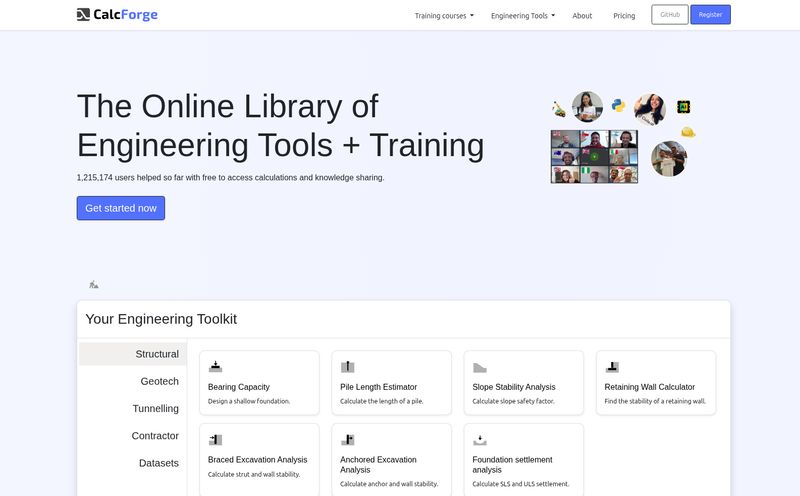Click the woman in white shirt avatar
This screenshot has height=496, width=800.
pyautogui.click(x=587, y=107)
